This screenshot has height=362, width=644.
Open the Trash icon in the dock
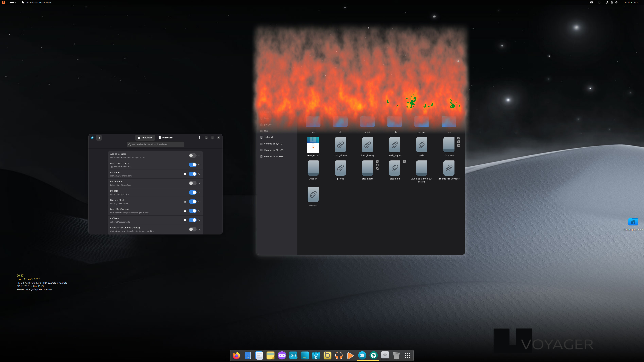pyautogui.click(x=396, y=355)
